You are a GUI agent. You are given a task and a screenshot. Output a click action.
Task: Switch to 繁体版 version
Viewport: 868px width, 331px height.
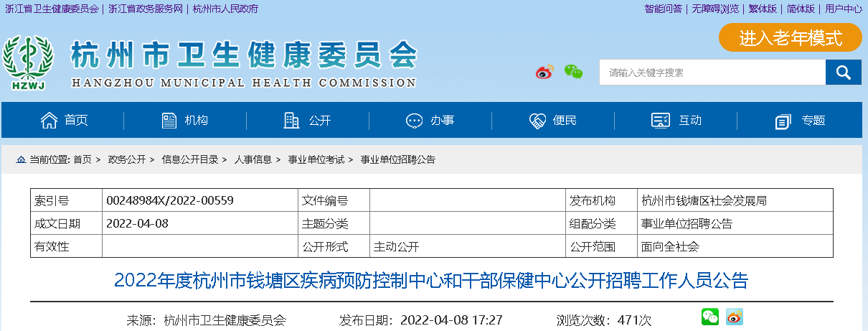click(763, 9)
